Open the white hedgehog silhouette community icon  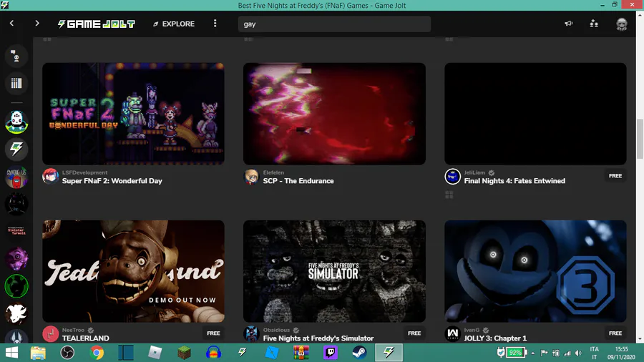(x=16, y=313)
